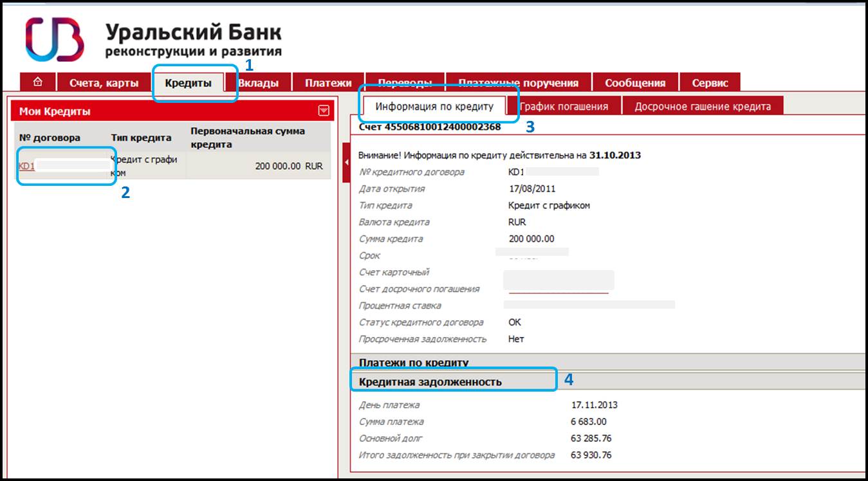Open the Сообщения tab
This screenshot has width=868, height=481.
(x=634, y=83)
